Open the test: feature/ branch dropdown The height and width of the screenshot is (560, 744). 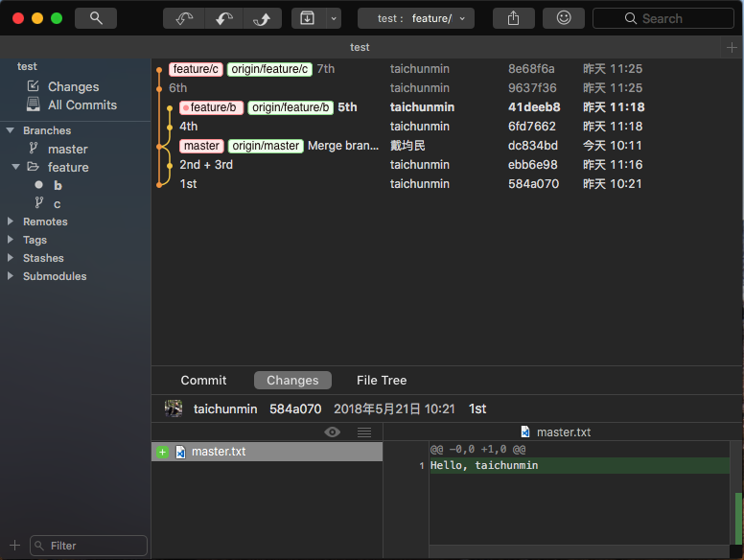coord(415,18)
